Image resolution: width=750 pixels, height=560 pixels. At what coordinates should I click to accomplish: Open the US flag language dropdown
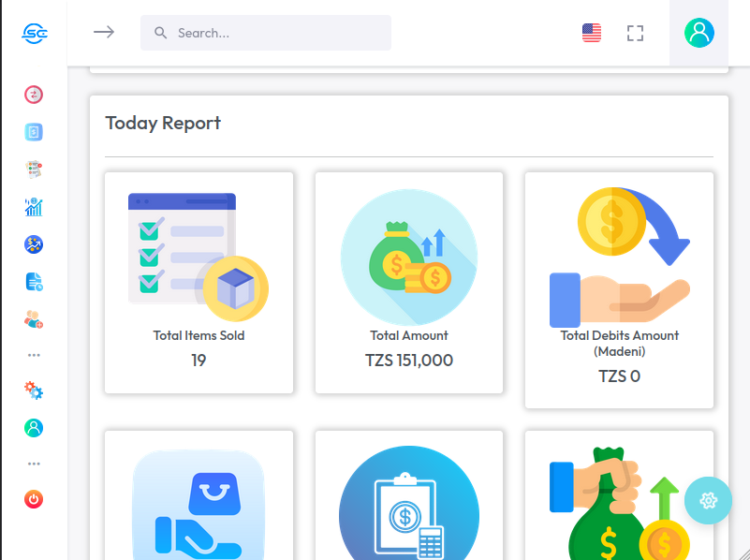click(592, 33)
